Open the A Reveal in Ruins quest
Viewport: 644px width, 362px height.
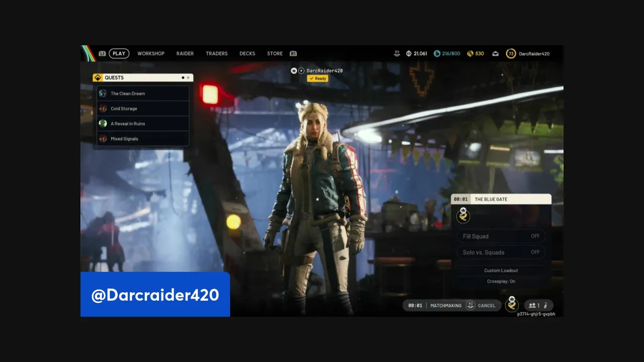[x=143, y=124]
